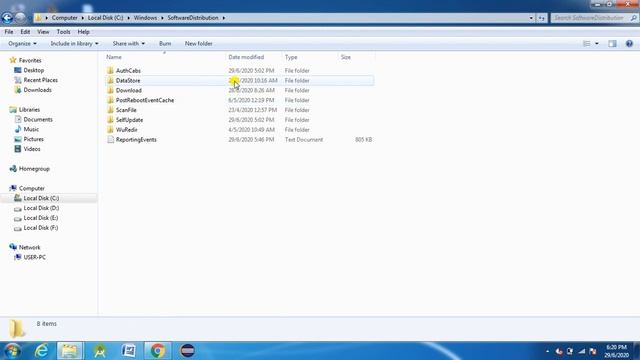Screen dimensions: 640x360
Task: Click the Word document taskbar icon
Action: click(x=129, y=351)
